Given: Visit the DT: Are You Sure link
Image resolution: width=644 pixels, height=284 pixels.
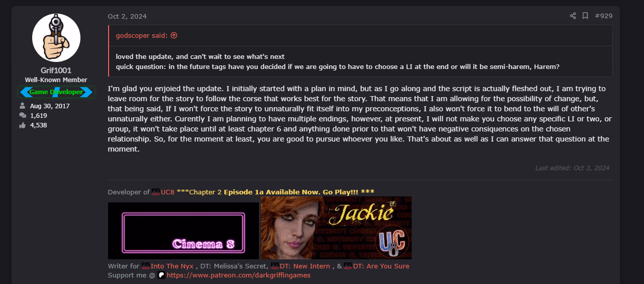Looking at the screenshot, I should [381, 266].
